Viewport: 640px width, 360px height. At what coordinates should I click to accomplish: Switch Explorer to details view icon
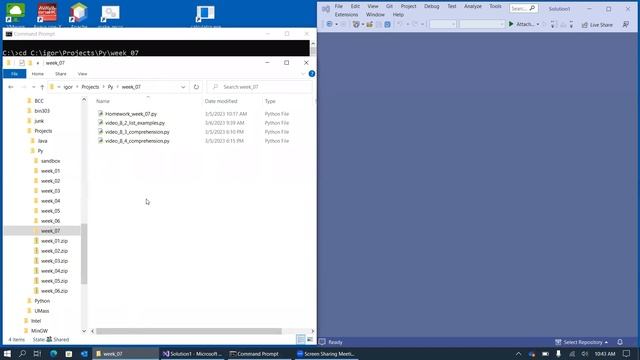(301, 339)
